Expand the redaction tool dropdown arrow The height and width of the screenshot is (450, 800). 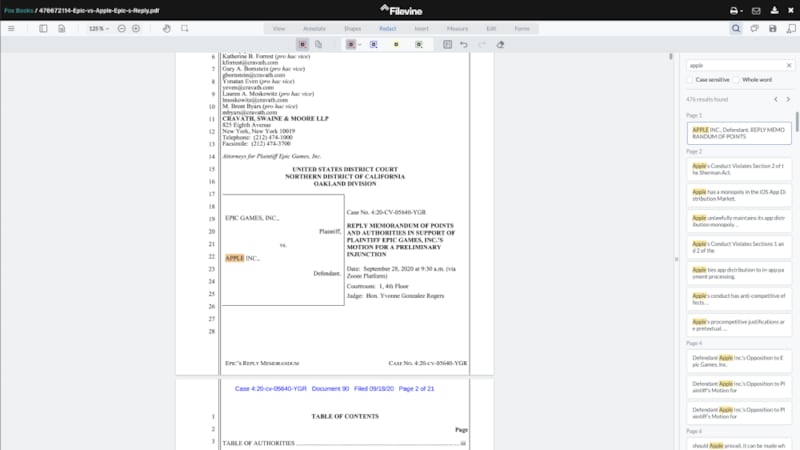click(x=360, y=45)
